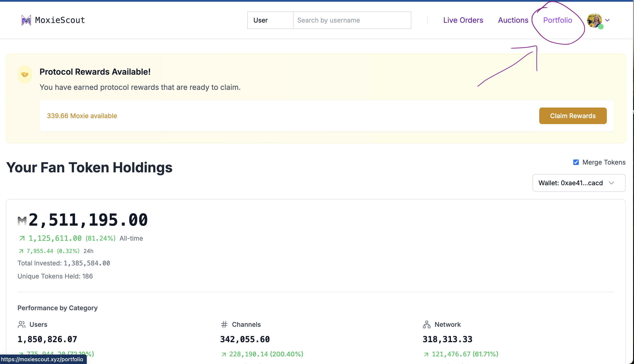Select 228,190.14 (200.40%) Channels gain
The width and height of the screenshot is (634, 364).
pyautogui.click(x=266, y=354)
